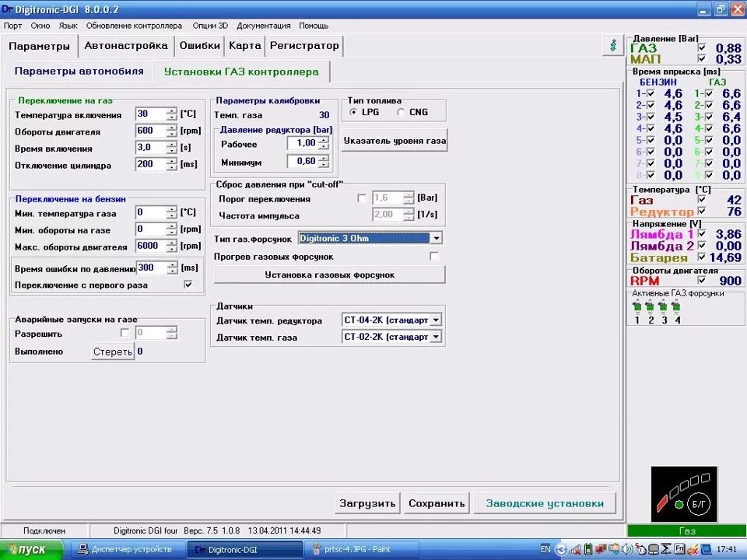Click the Digitronic logo in the title bar

point(8,9)
